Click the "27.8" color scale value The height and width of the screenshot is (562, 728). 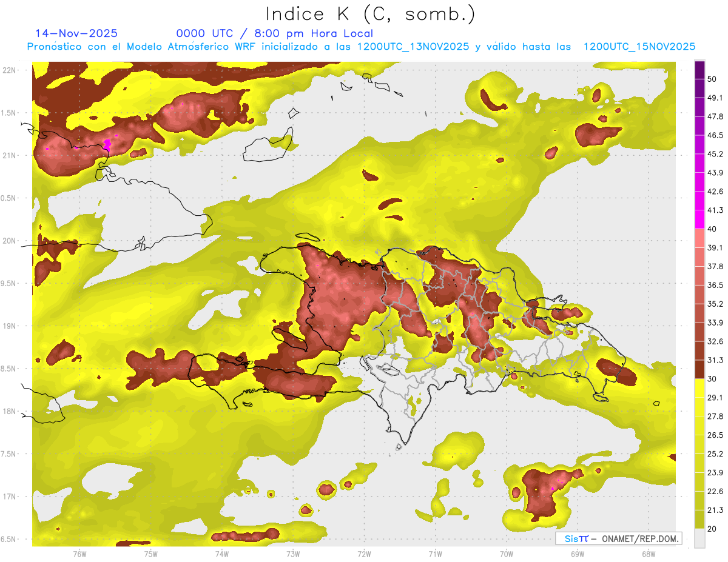tap(715, 416)
